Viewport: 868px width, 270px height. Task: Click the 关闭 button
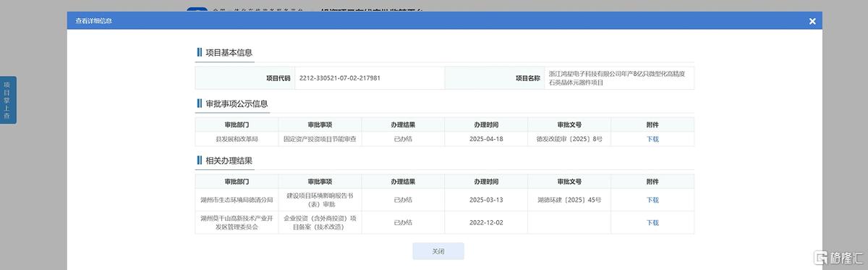[x=438, y=251]
